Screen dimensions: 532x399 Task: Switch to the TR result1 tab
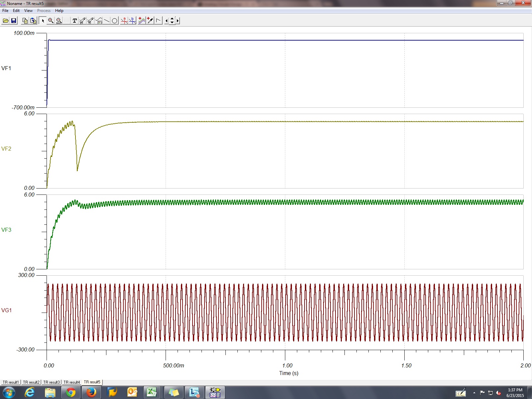(x=11, y=382)
